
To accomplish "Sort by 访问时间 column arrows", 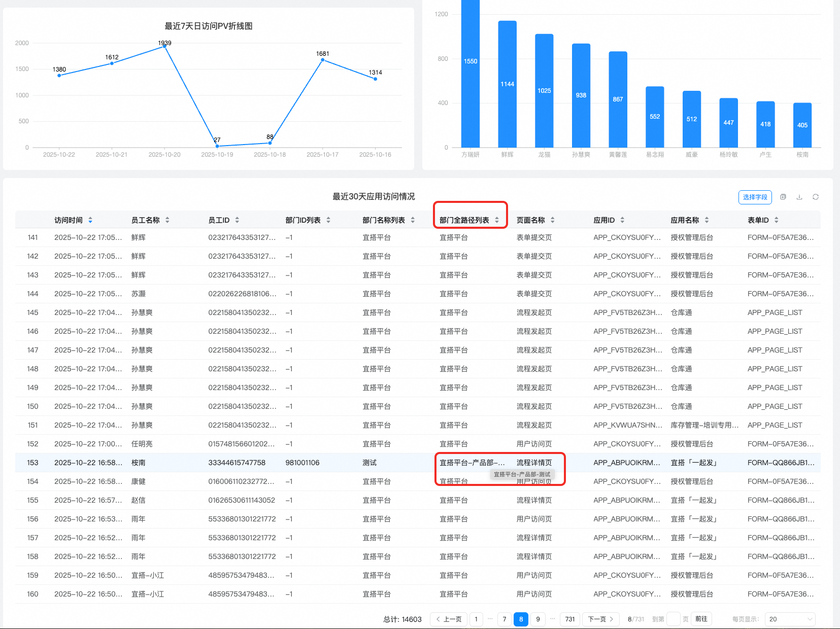I will 90,220.
